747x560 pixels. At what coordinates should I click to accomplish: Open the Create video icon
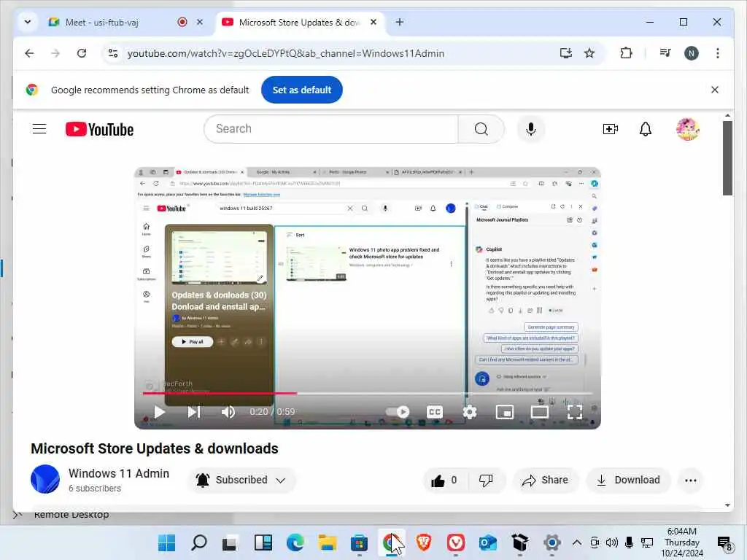pyautogui.click(x=611, y=129)
